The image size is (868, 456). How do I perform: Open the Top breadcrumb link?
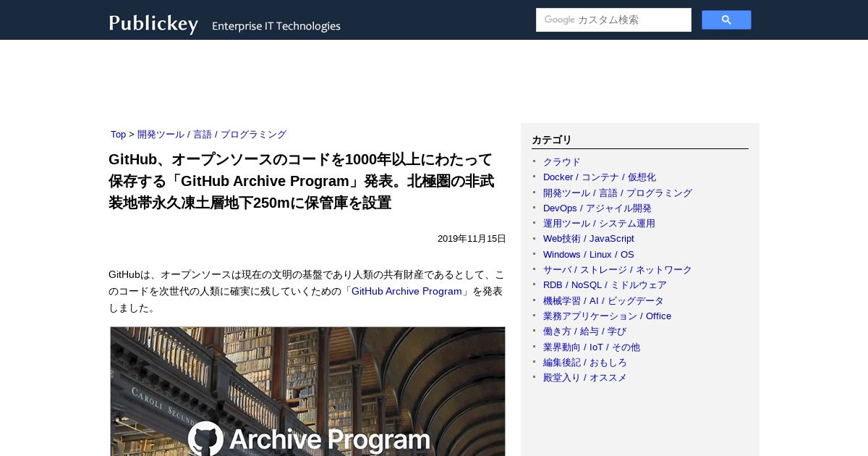118,135
